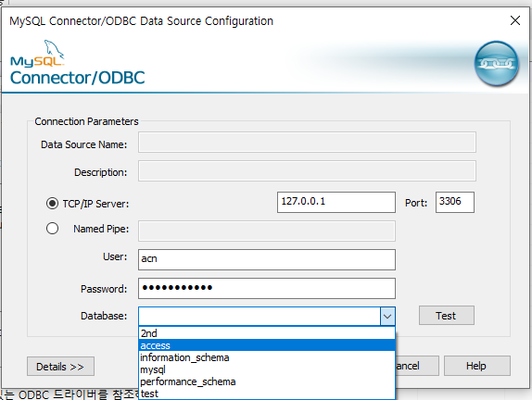
Task: Choose 'test' from the database list
Action: (267, 394)
